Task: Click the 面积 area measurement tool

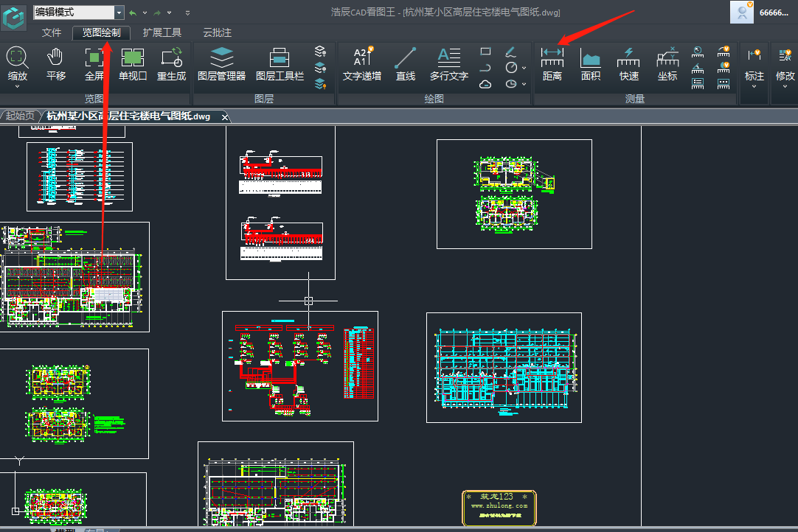Action: tap(591, 63)
